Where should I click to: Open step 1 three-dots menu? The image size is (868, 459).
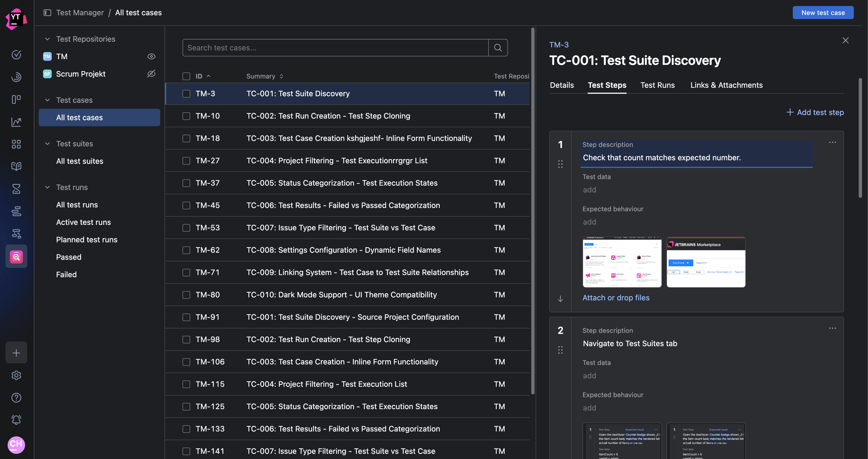(x=832, y=142)
